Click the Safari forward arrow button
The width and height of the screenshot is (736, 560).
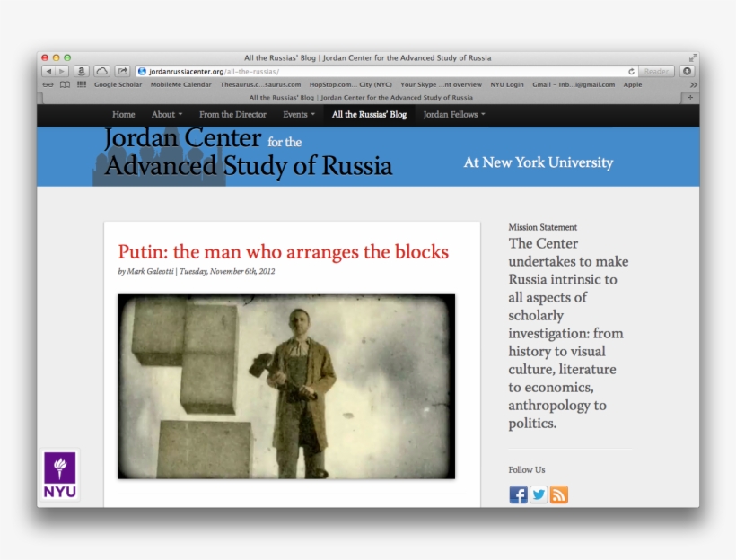click(x=62, y=72)
